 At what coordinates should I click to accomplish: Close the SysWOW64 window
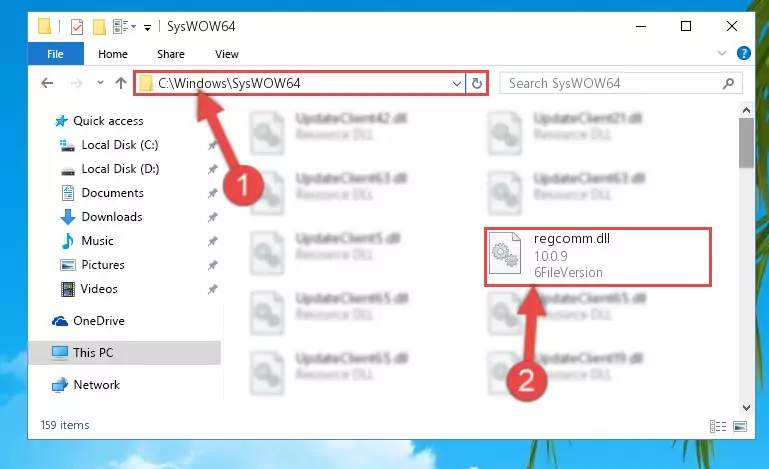click(x=731, y=26)
